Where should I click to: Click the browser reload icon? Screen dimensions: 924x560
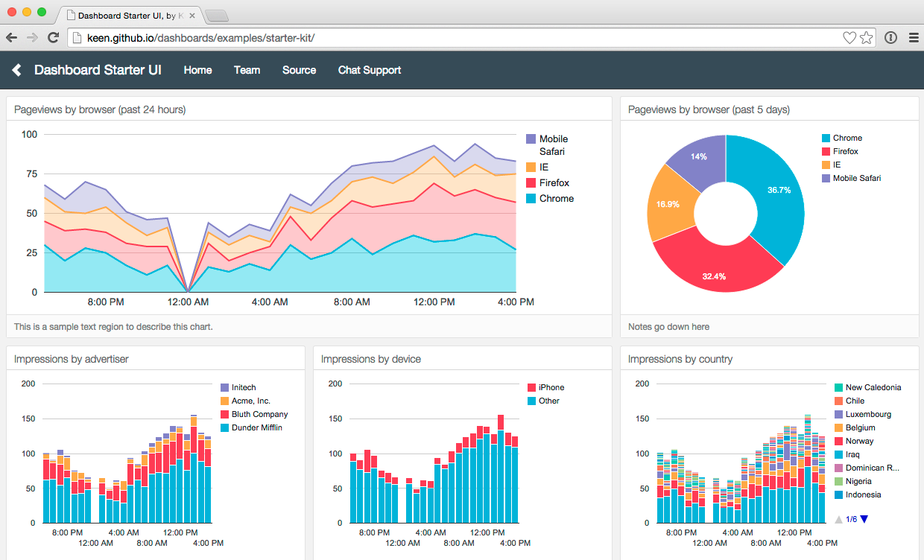(x=52, y=36)
